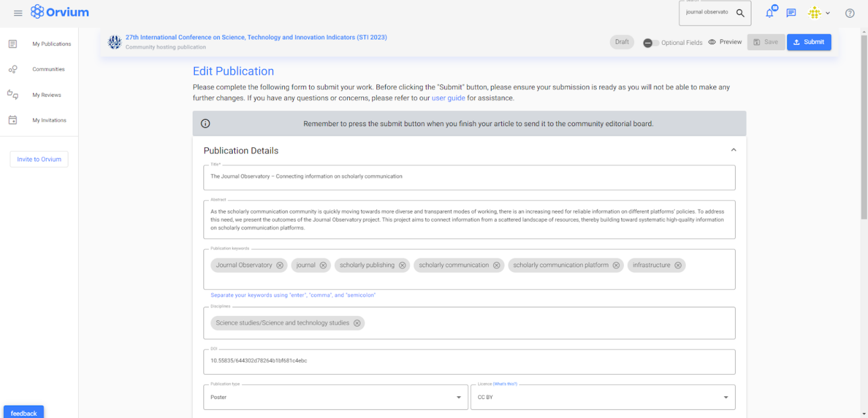Screen dimensions: 868x418
Task: Click the search magnifier icon
Action: 740,13
